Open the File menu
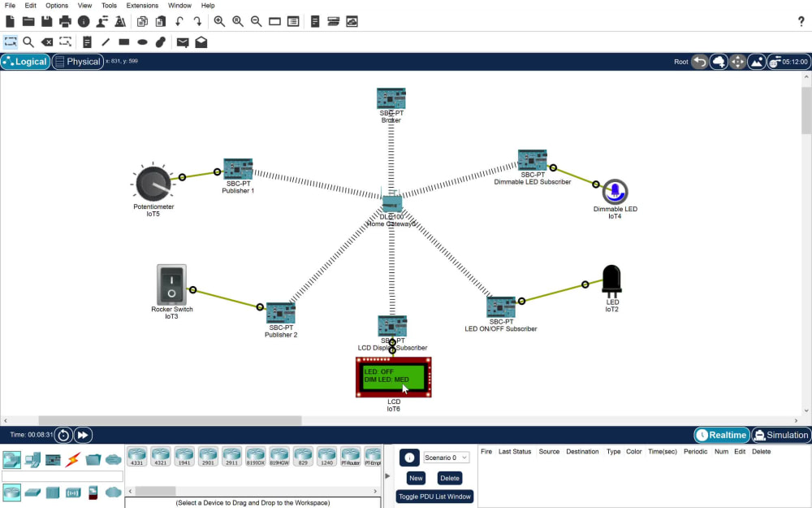 coord(10,5)
